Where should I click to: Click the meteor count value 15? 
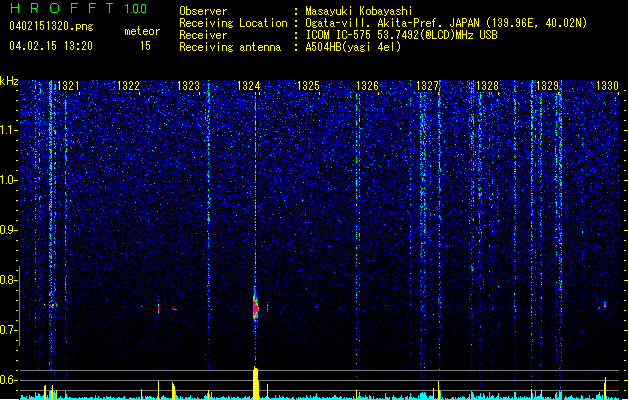145,46
